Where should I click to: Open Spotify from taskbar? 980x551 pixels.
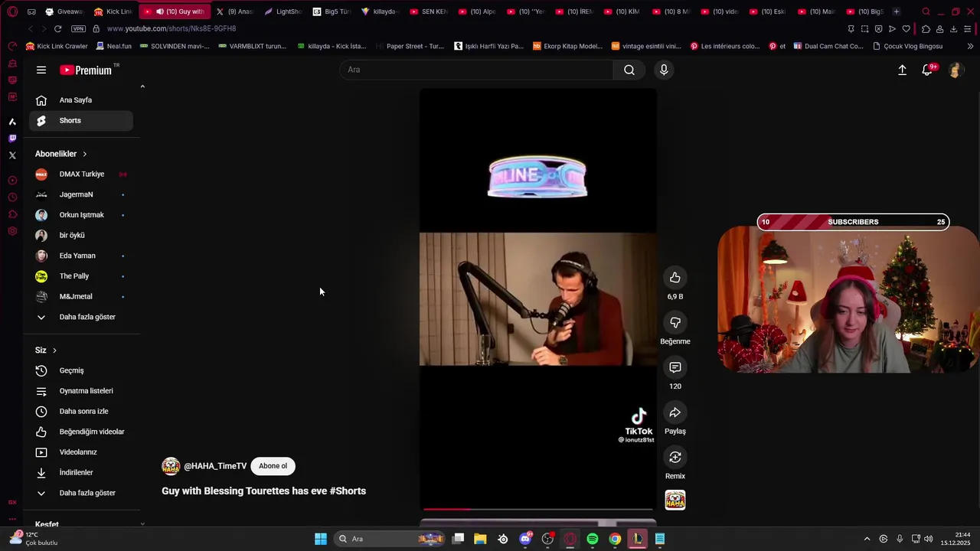pyautogui.click(x=593, y=539)
